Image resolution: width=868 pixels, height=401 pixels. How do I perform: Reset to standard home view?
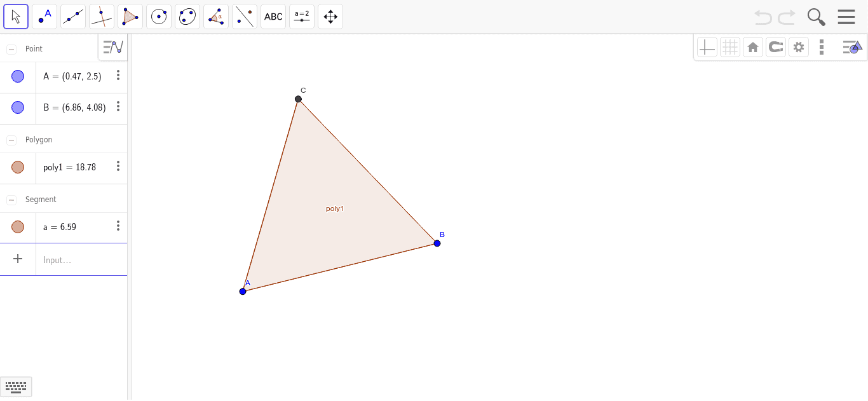(753, 47)
